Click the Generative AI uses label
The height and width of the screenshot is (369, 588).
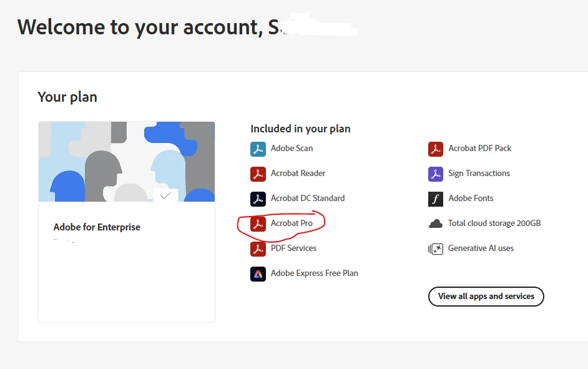[481, 248]
